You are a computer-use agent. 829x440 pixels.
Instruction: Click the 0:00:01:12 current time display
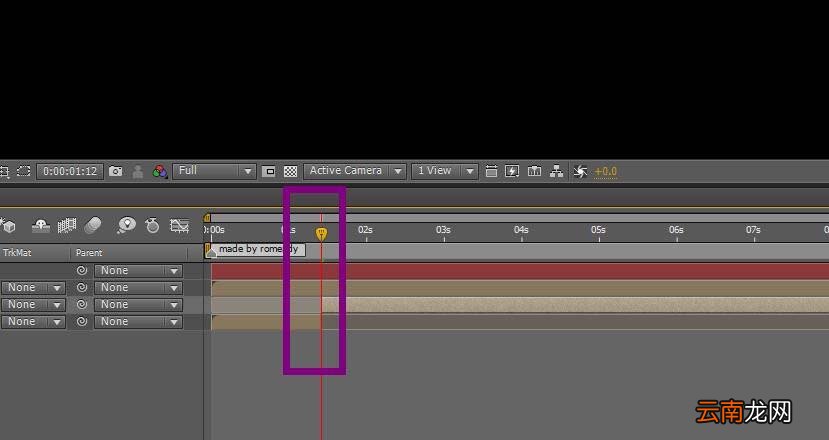[x=70, y=171]
